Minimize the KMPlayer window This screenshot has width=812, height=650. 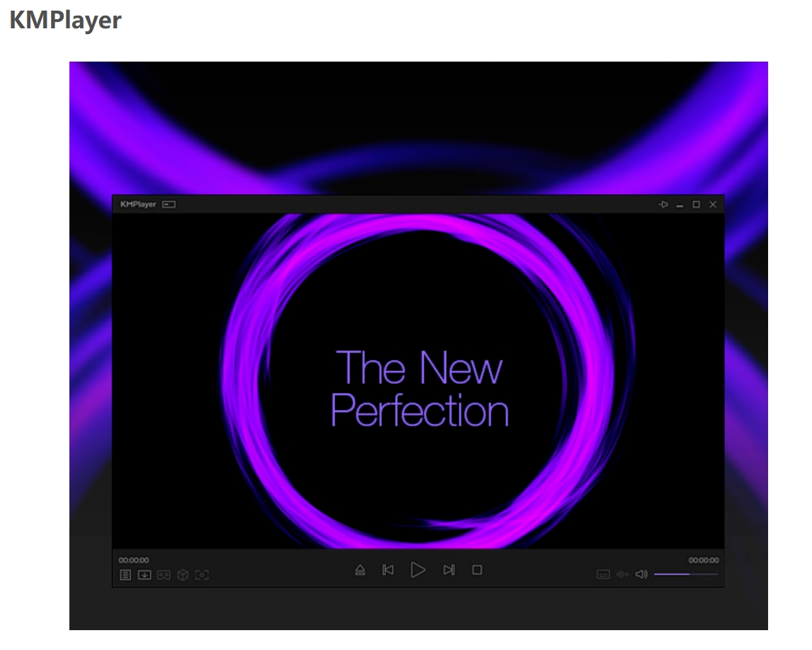680,205
